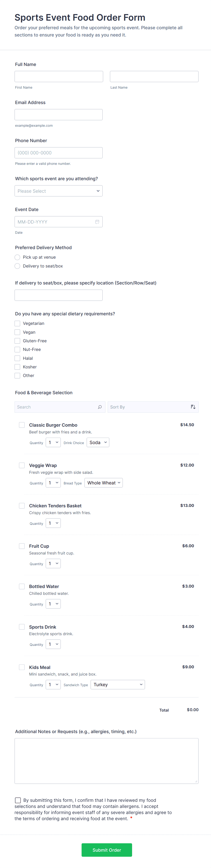The height and width of the screenshot is (868, 211).
Task: Select the Classic Burger Combo item
Action: pyautogui.click(x=22, y=425)
